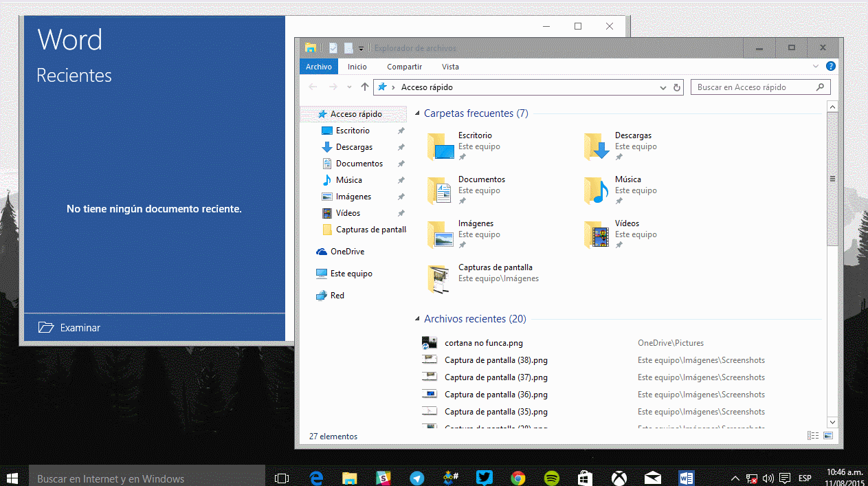Unpin Documentos via its pin icon in sidebar
This screenshot has height=486, width=868.
coord(401,164)
